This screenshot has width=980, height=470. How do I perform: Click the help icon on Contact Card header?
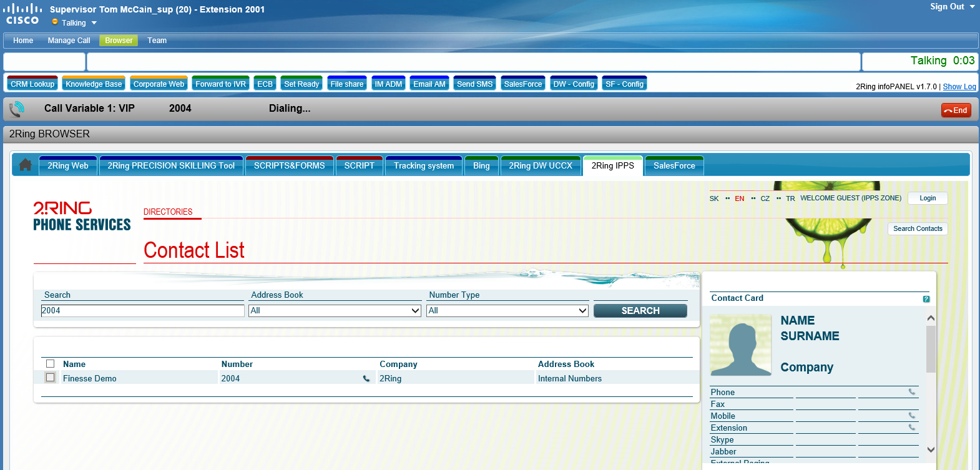pos(926,299)
